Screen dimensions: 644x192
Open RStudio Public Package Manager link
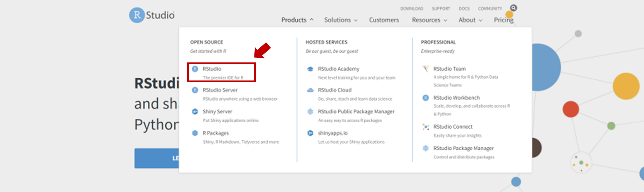[356, 112]
